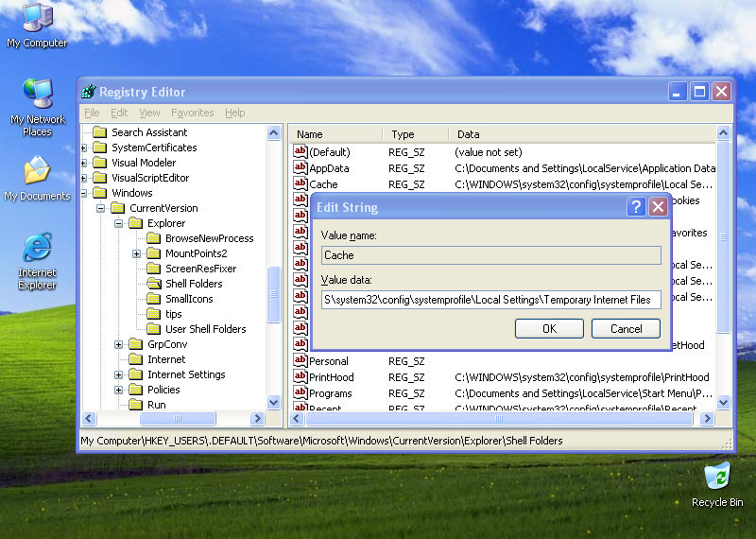Click the Run key folder icon
This screenshot has height=539, width=756.
click(135, 405)
